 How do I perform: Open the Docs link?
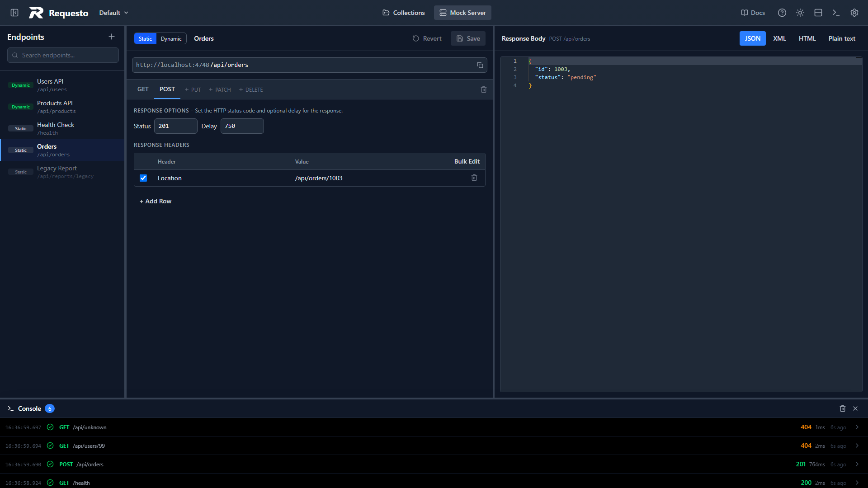[753, 13]
